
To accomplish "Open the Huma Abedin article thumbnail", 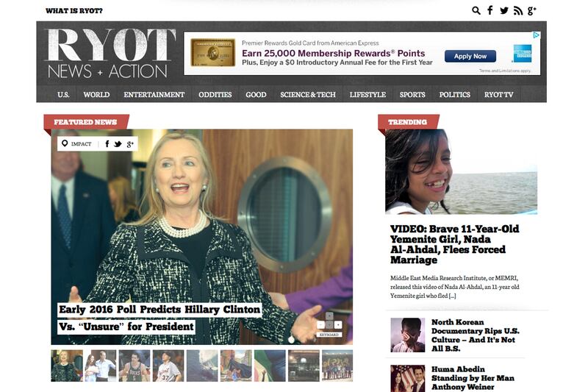I will 408,378.
